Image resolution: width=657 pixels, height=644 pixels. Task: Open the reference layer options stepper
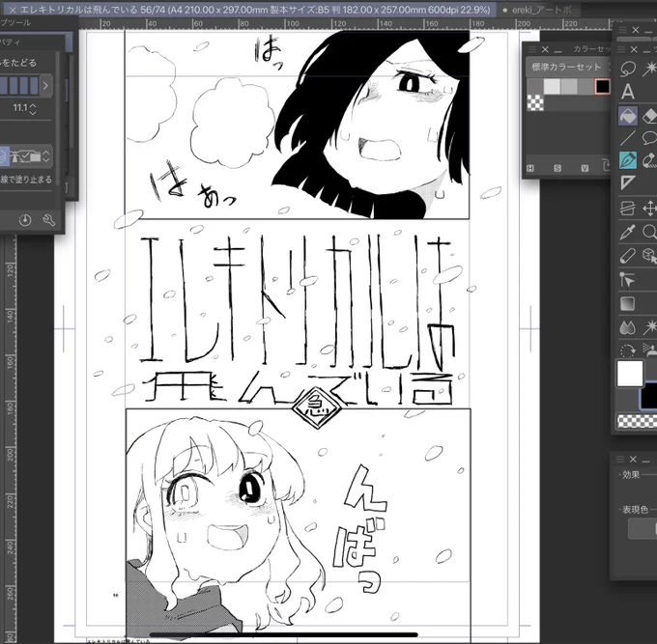pos(46,156)
